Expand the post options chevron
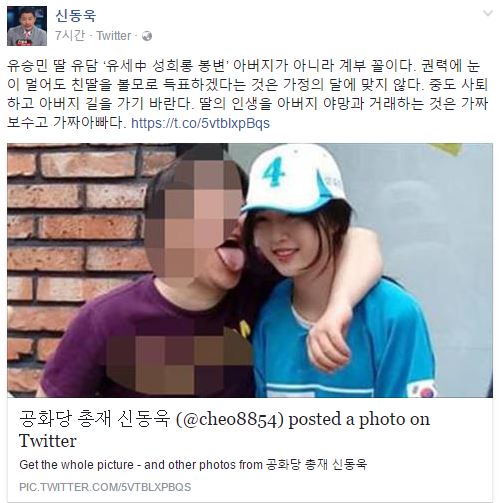Image resolution: width=504 pixels, height=503 pixels. pos(488,13)
